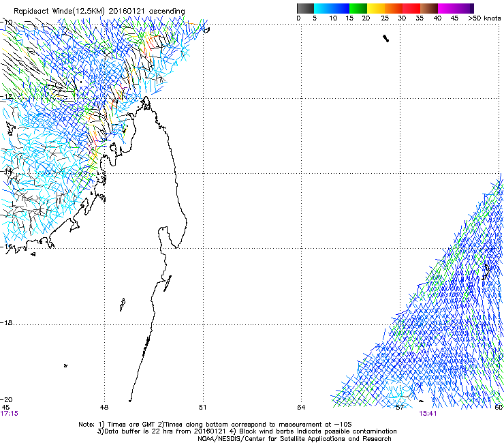This screenshot has height=443, width=504.
Task: Click the small island west of Madagascar near -17
Action: point(123,305)
